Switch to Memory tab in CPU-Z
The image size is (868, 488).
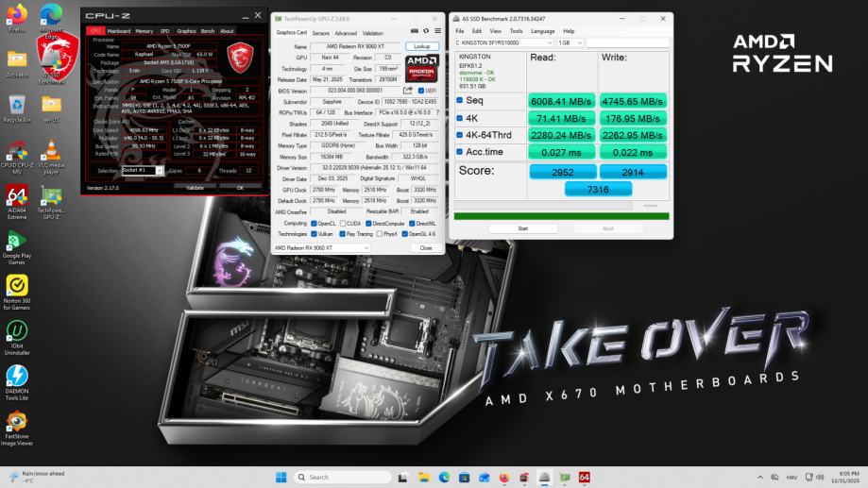tap(144, 31)
